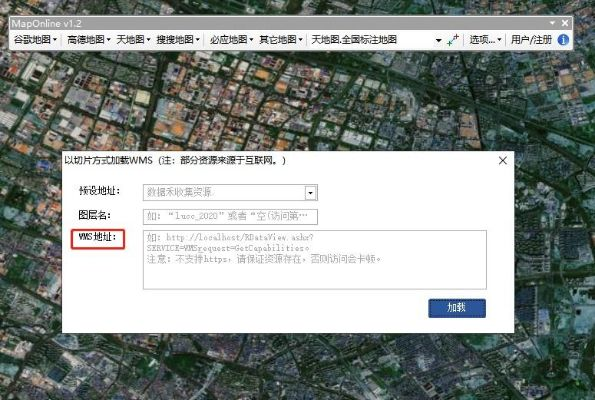Focus the WMS地址 text area

pyautogui.click(x=315, y=260)
